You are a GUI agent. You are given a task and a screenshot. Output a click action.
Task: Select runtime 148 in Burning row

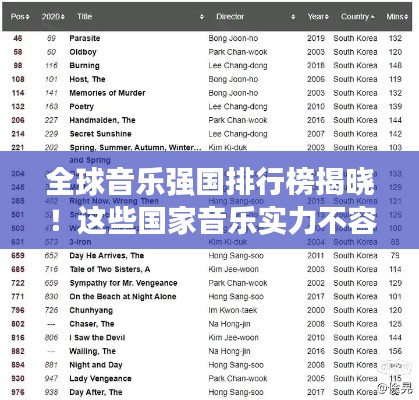coord(395,66)
